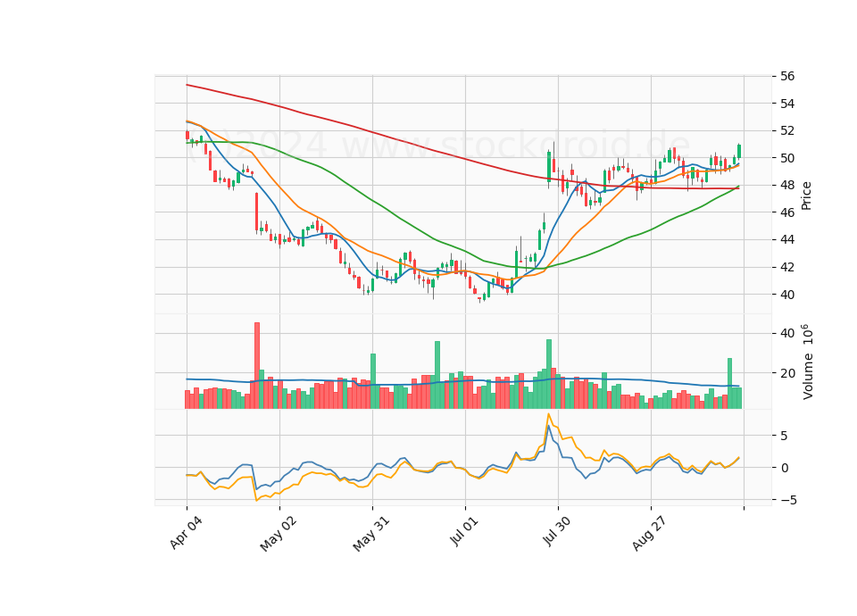This screenshot has height=616, width=857.
Task: Click the Price axis title
Action: (806, 196)
